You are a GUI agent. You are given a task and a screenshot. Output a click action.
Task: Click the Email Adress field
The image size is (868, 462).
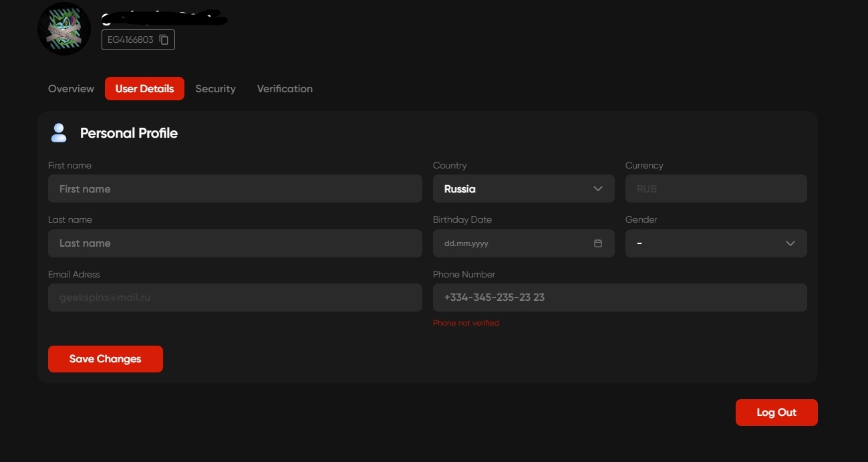(x=235, y=298)
